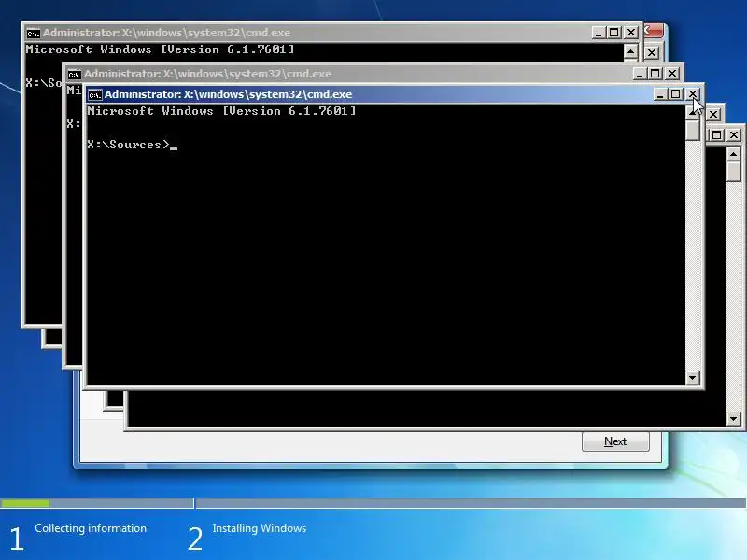Close the active blue-titled cmd window
The image size is (747, 560).
click(692, 94)
